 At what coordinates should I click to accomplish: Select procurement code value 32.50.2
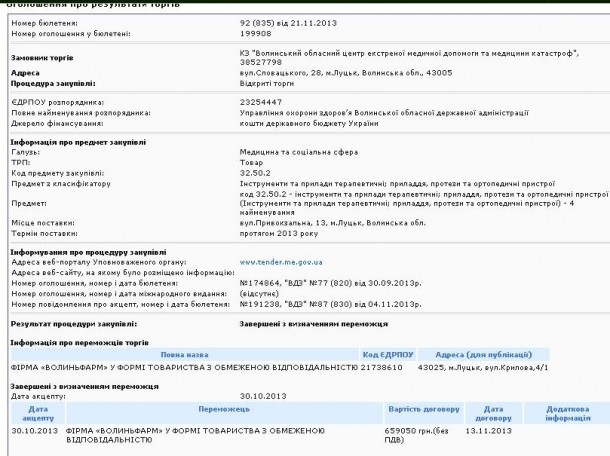coord(255,173)
